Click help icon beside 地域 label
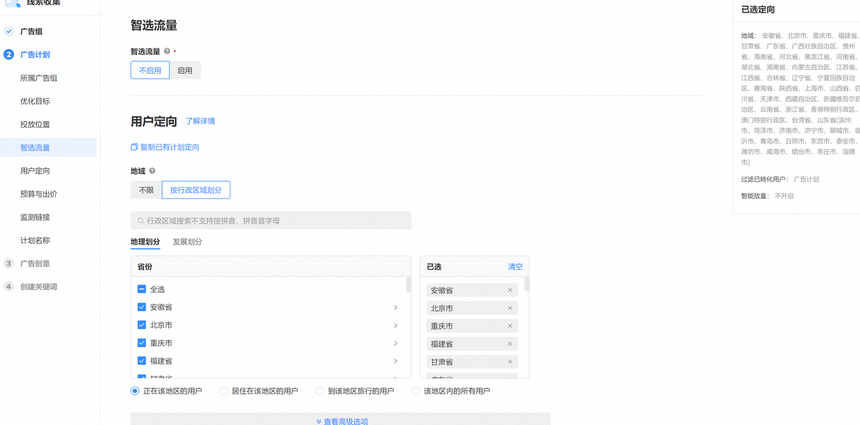Screen dimensions: 860x425 coord(152,171)
